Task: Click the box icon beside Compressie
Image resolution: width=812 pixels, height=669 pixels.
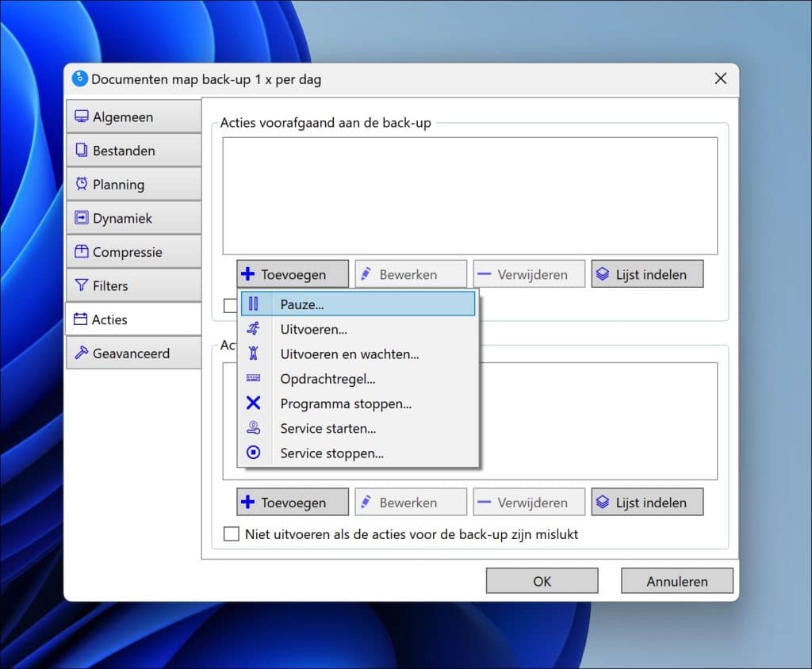Action: pos(82,251)
